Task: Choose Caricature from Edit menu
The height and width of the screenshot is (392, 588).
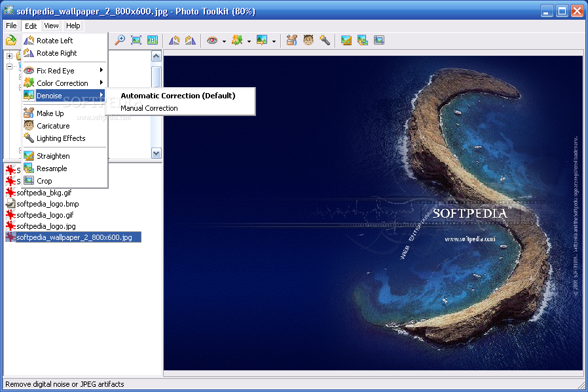Action: pyautogui.click(x=65, y=125)
